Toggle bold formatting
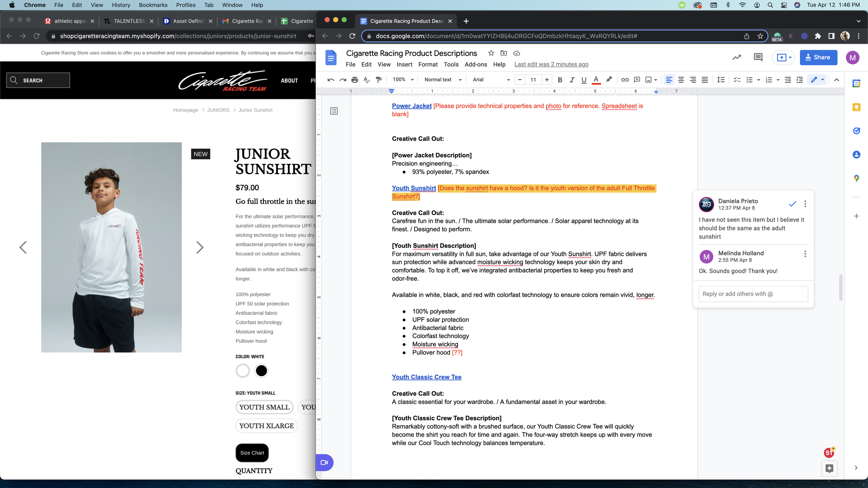868x488 pixels. pos(560,80)
